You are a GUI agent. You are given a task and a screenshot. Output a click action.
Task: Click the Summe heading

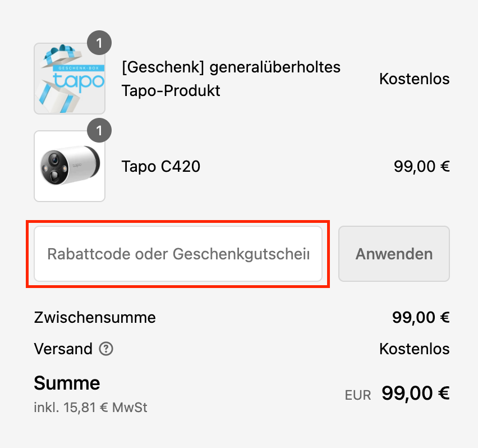pyautogui.click(x=67, y=383)
